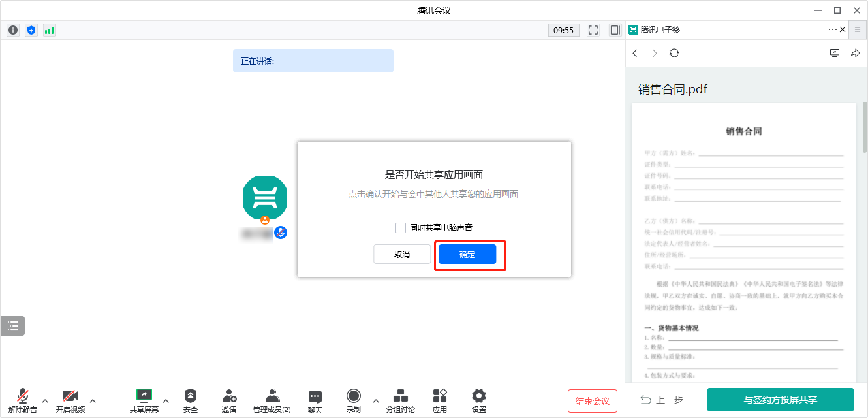Share the 腾讯电子签 app via arrow icon
Viewport: 868px width, 418px height.
855,53
